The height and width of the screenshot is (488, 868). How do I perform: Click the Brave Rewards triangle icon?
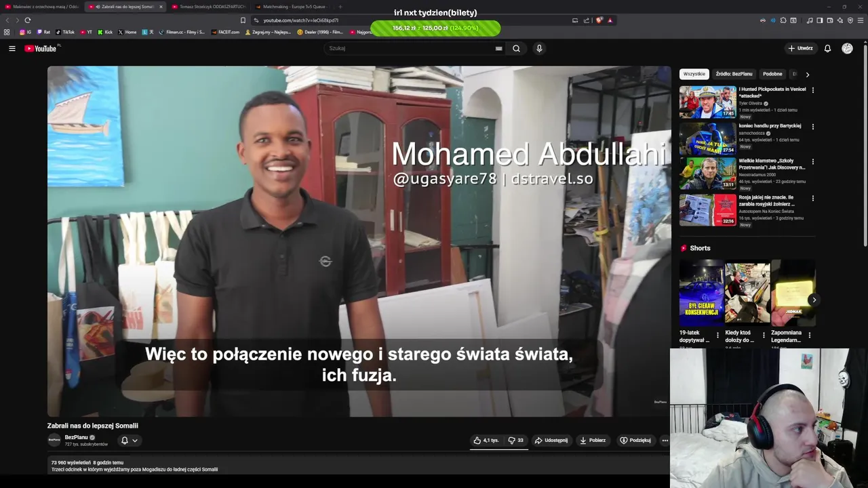pos(610,20)
